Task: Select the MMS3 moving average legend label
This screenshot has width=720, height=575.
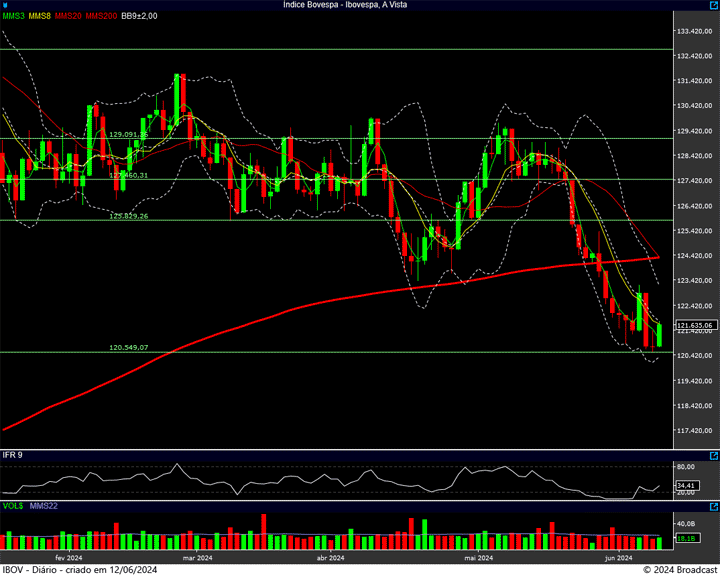Action: (13, 16)
